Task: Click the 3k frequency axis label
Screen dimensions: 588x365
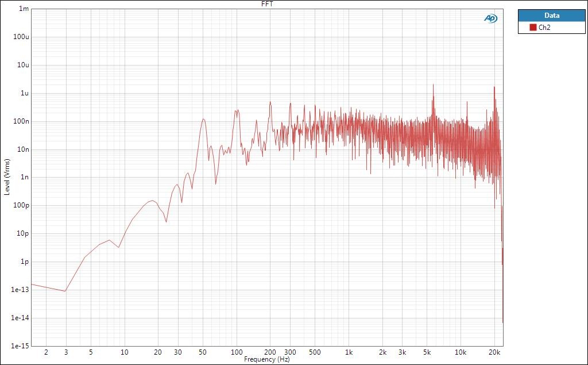Action: coord(403,352)
